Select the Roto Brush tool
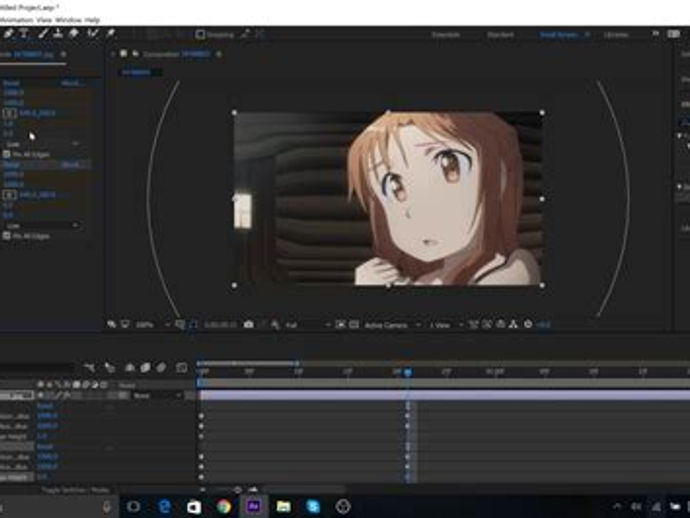This screenshot has height=518, width=690. point(92,33)
